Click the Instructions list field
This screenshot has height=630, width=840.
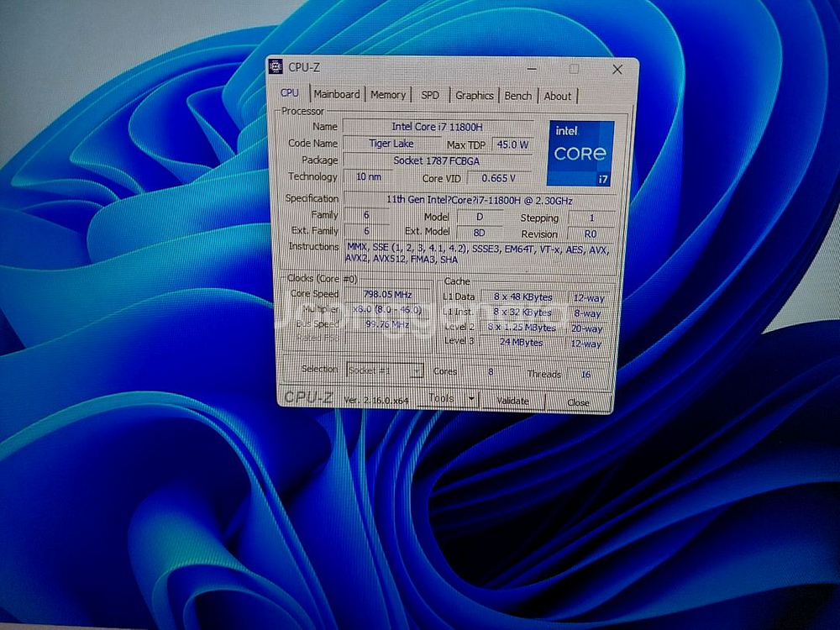[477, 254]
